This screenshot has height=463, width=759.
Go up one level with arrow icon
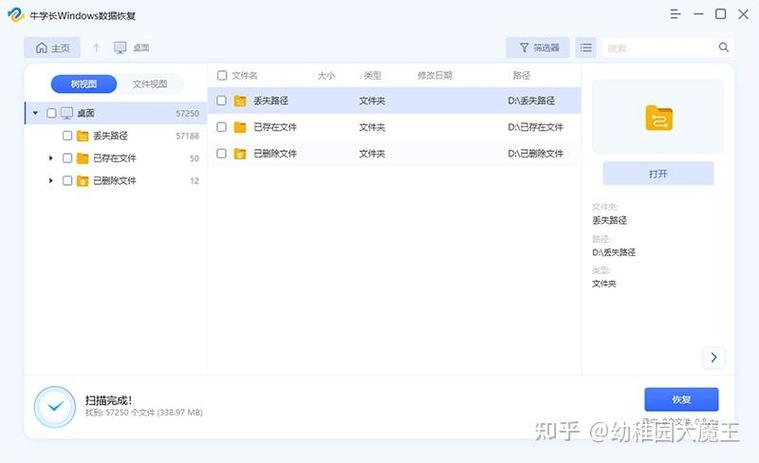point(96,47)
